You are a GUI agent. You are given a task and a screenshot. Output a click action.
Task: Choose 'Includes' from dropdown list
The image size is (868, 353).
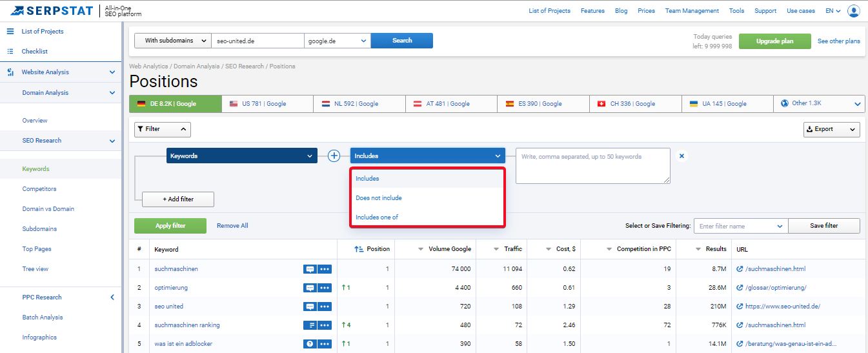pyautogui.click(x=427, y=179)
